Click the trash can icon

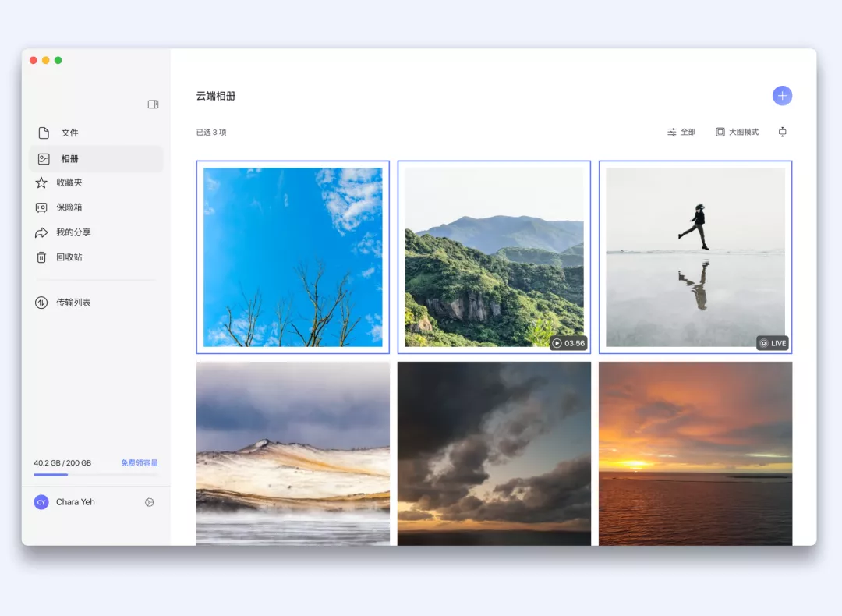pos(41,257)
